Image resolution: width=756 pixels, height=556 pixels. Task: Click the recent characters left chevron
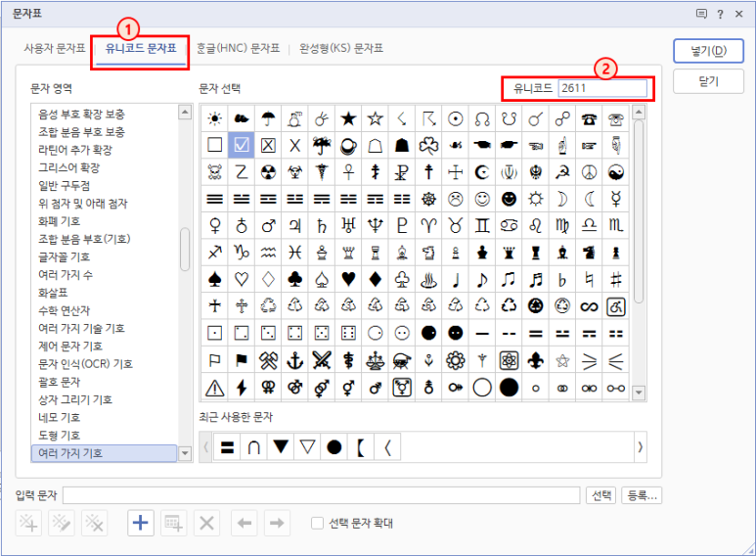[206, 447]
